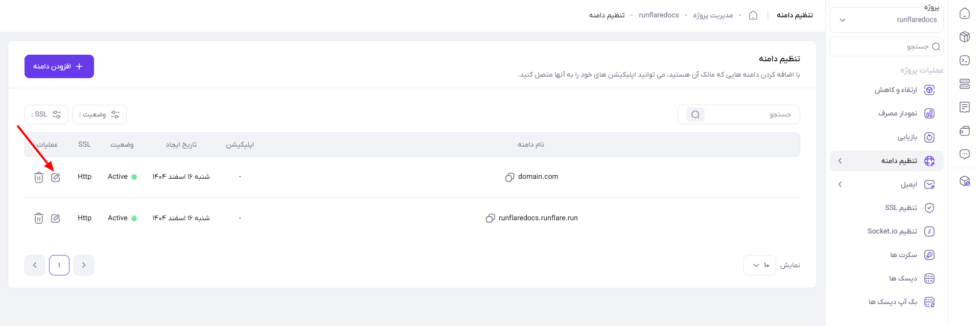Go to page 1 in pagination
Screen dimensions: 980x326
(59, 265)
